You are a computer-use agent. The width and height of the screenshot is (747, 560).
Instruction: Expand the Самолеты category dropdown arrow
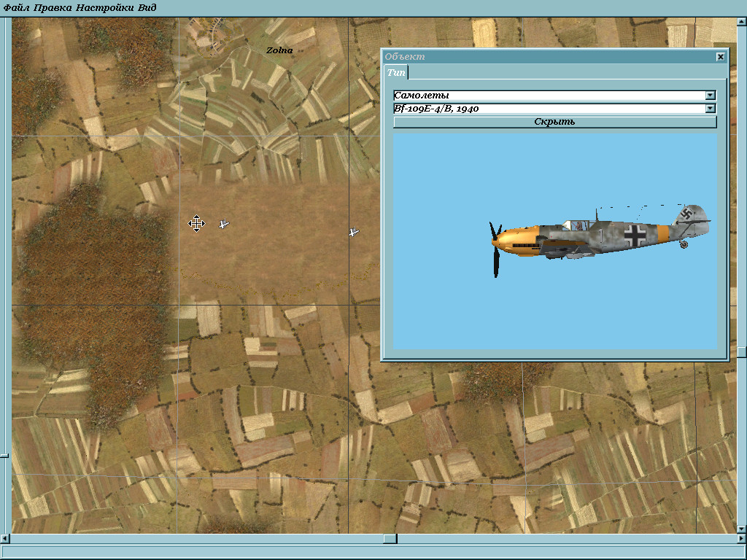pos(711,96)
